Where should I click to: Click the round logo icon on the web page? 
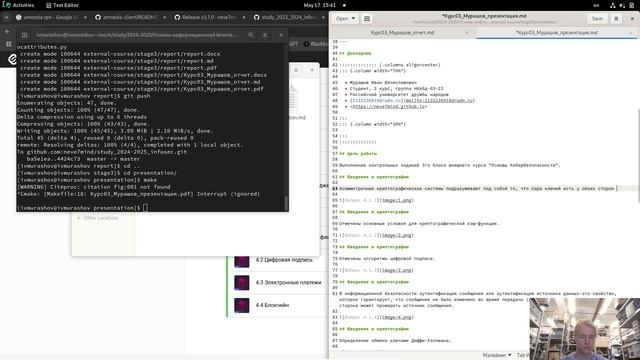point(13,60)
